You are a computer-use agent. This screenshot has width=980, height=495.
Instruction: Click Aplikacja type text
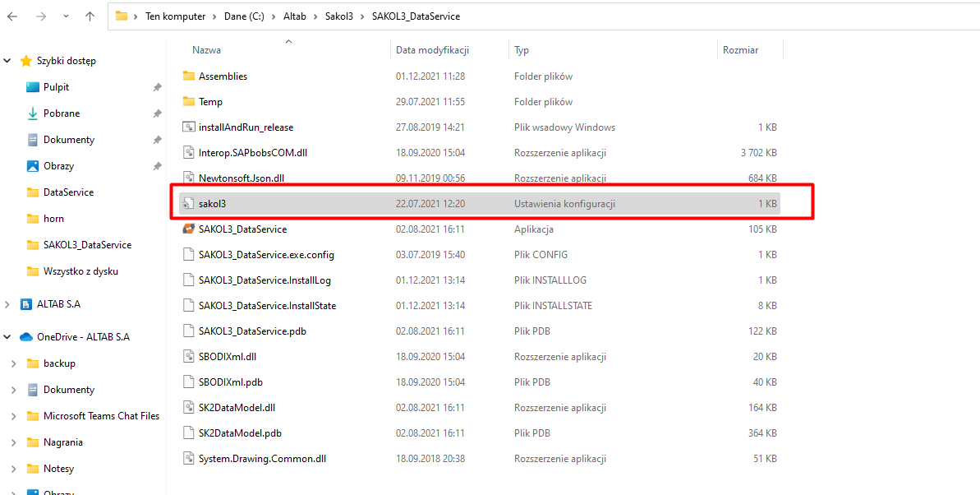tap(534, 229)
